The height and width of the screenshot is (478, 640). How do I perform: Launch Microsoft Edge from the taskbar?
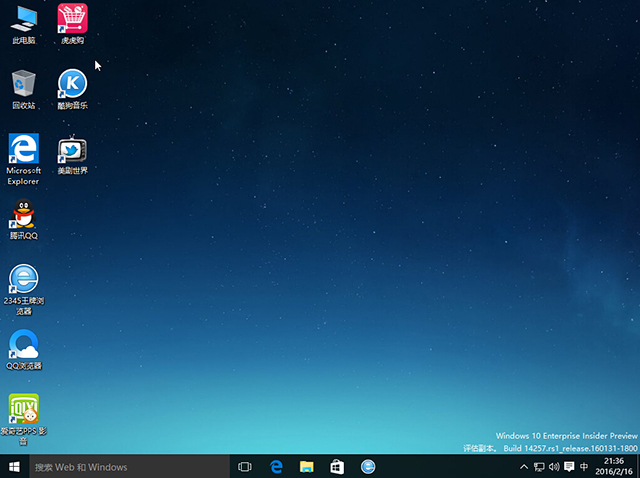pos(277,467)
